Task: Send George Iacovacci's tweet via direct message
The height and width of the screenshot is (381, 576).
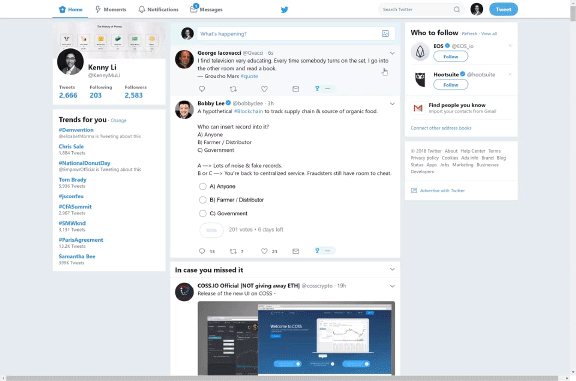Action: pos(295,89)
